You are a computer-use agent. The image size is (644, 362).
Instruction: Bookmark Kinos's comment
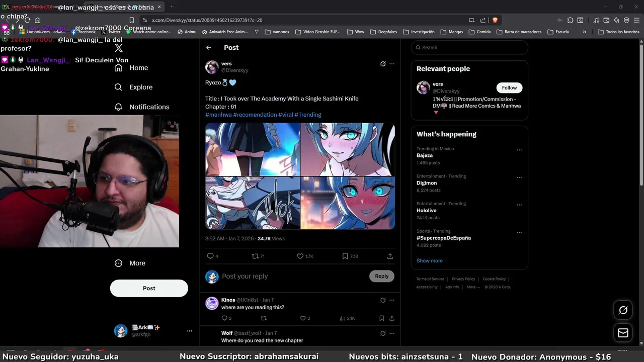click(x=382, y=318)
